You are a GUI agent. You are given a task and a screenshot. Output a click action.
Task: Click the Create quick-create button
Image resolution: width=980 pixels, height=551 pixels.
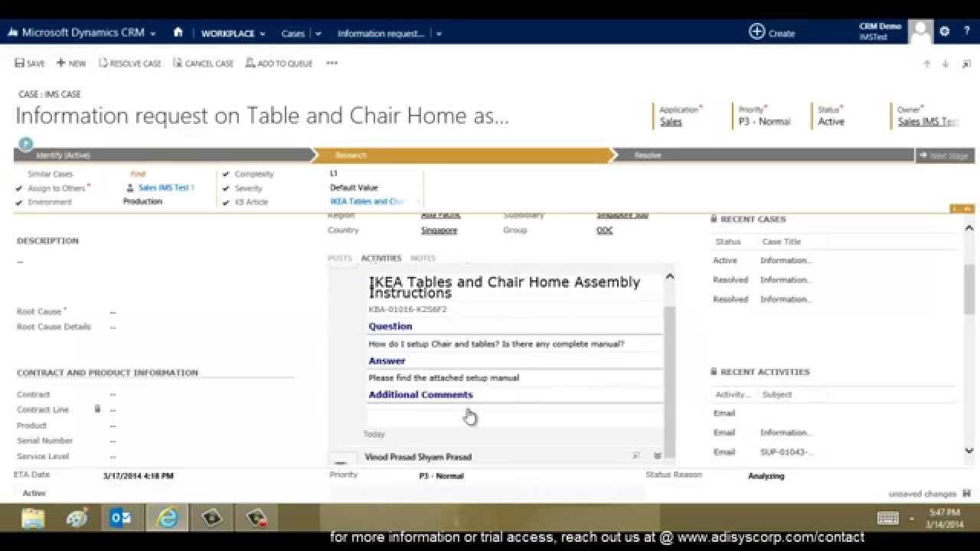tap(772, 32)
